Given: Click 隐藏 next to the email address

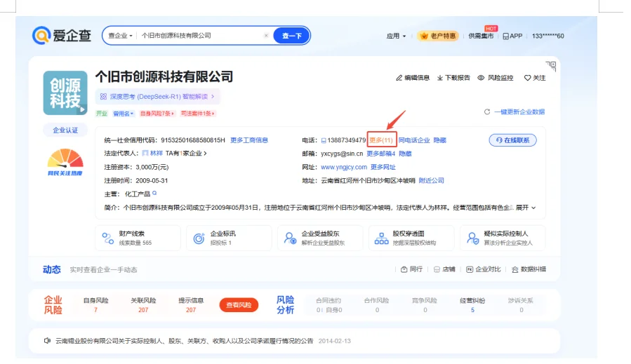Looking at the screenshot, I should click(405, 154).
